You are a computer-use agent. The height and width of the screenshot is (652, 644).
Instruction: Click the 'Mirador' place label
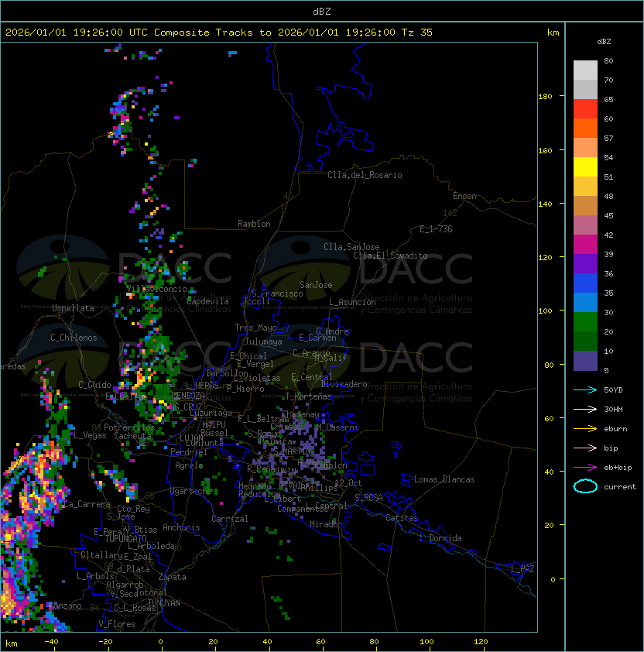tap(326, 524)
